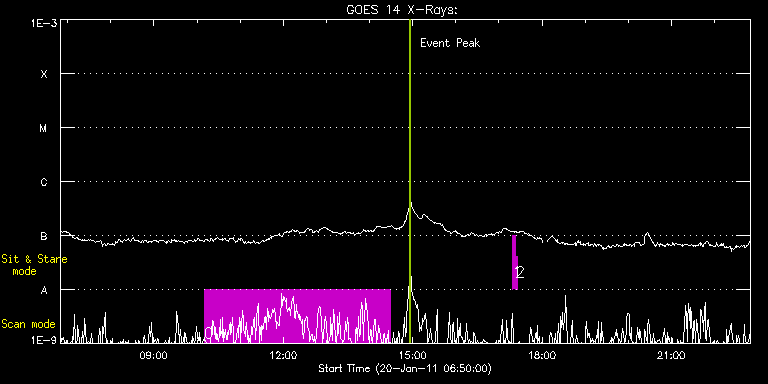Select the A flare class axis label
This screenshot has height=384, width=768.
tap(44, 289)
